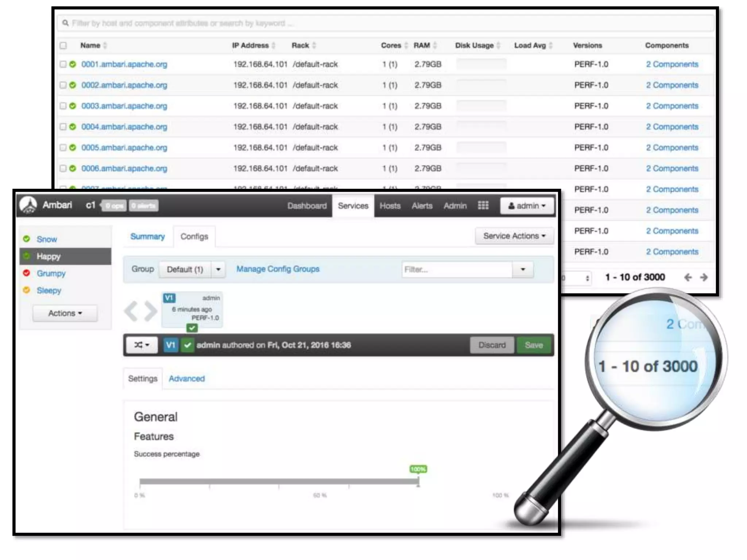
Task: Check the 0004.ambari.apache.org host checkbox
Action: click(63, 127)
